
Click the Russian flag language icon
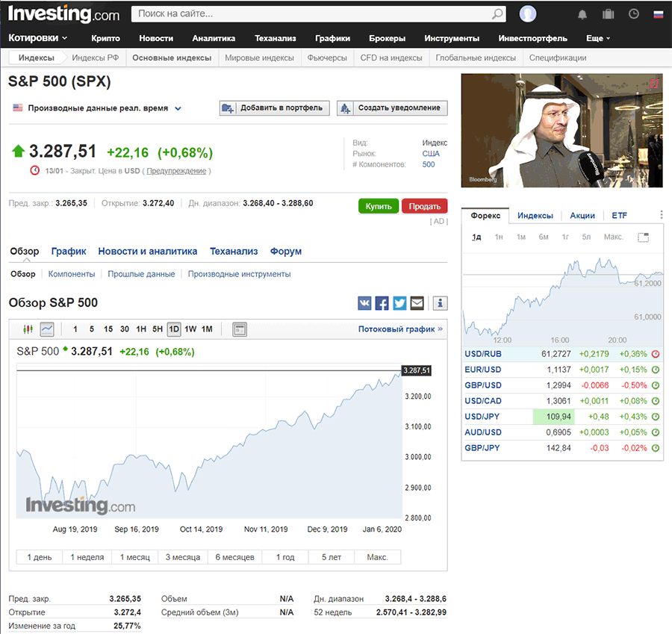(659, 15)
